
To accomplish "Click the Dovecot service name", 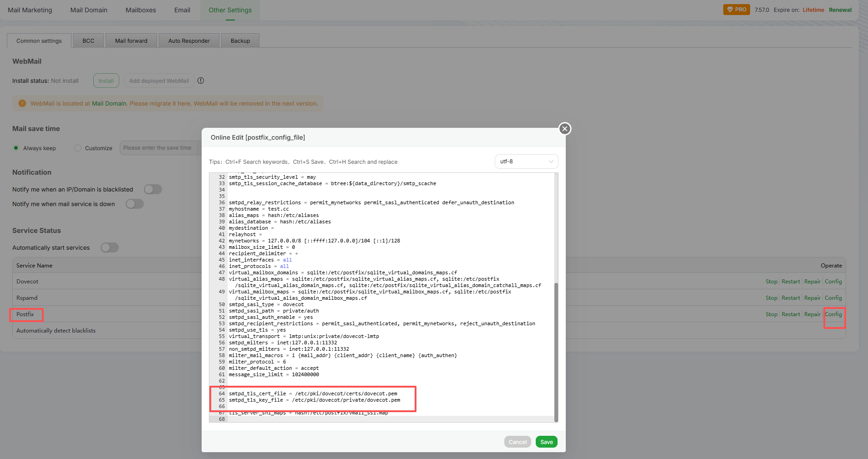I will click(x=27, y=282).
